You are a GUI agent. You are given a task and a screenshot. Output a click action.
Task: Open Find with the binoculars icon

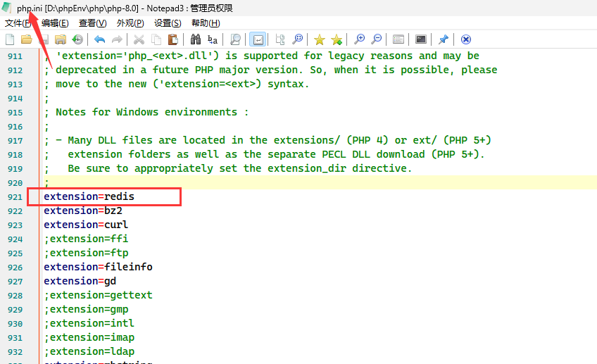(196, 39)
